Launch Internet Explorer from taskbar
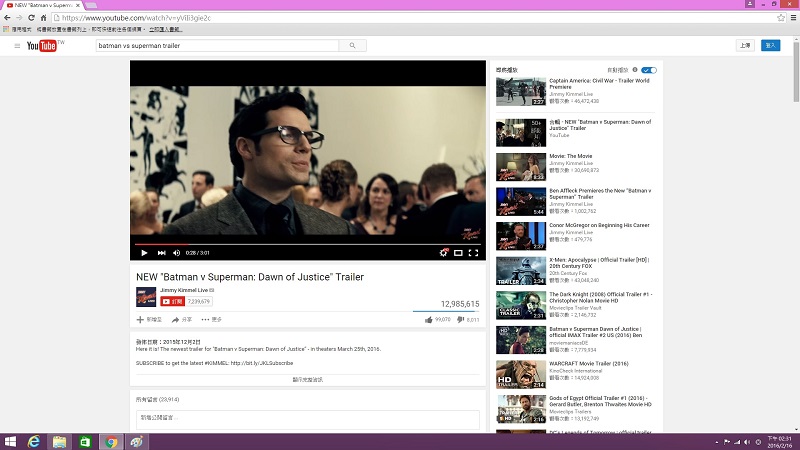 34,442
